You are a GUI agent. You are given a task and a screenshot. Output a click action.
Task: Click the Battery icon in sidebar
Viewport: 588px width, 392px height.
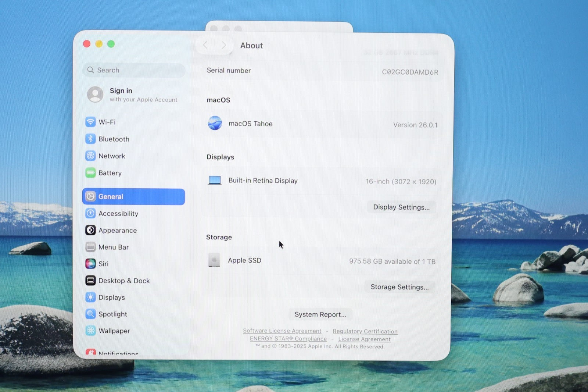90,172
